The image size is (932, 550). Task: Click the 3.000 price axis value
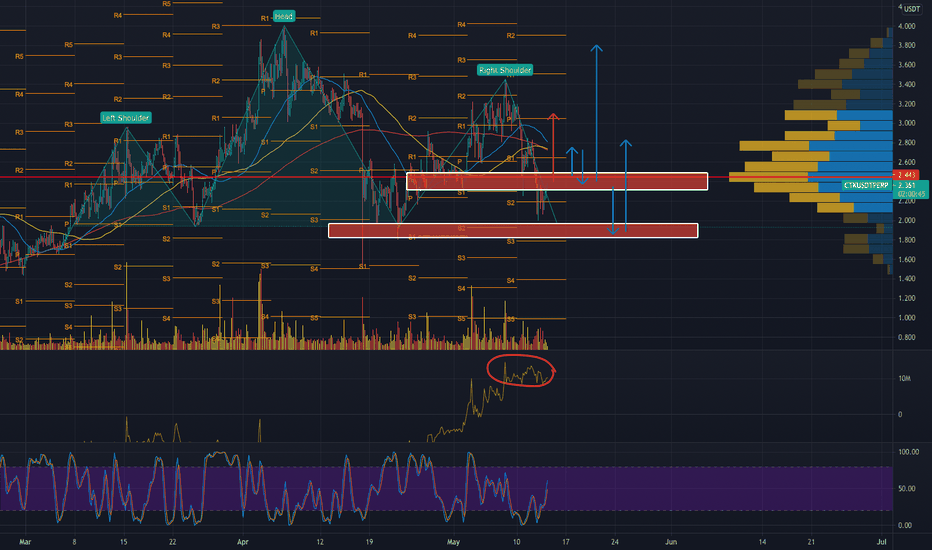906,123
